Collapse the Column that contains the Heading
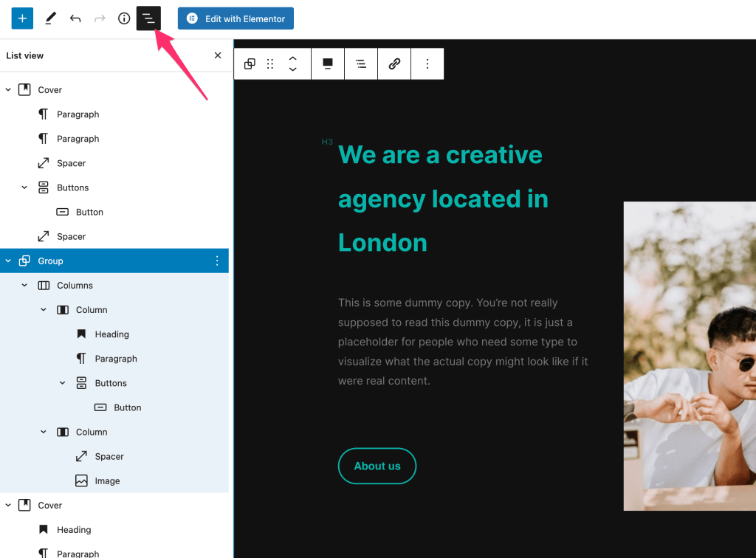Image resolution: width=756 pixels, height=558 pixels. pyautogui.click(x=44, y=310)
